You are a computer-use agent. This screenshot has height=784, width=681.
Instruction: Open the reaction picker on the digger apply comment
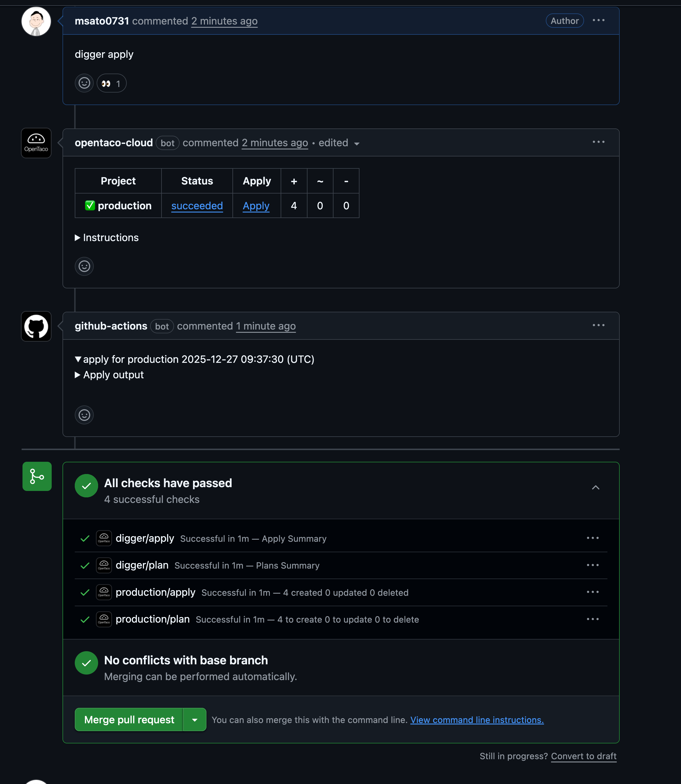coord(84,83)
